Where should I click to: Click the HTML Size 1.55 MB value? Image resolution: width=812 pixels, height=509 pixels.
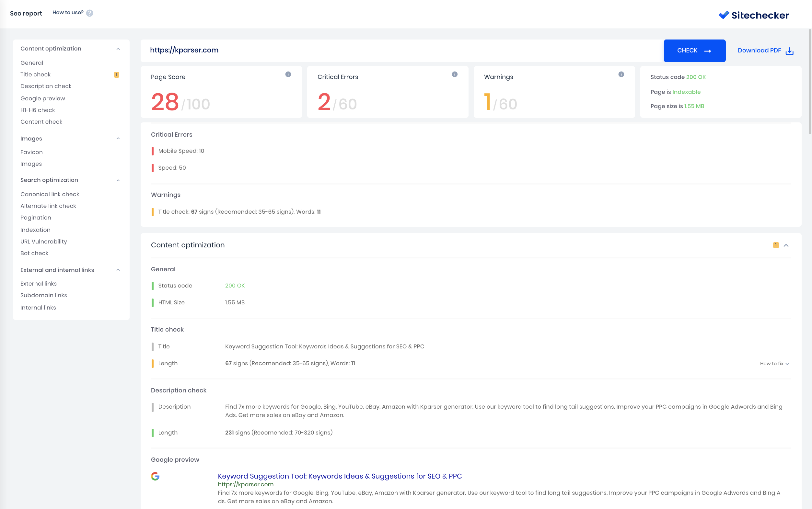235,303
